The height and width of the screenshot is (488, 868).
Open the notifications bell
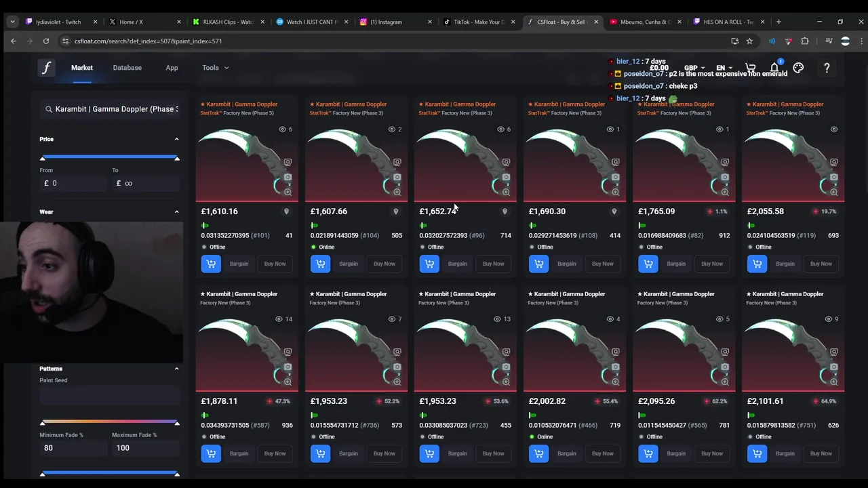(774, 68)
